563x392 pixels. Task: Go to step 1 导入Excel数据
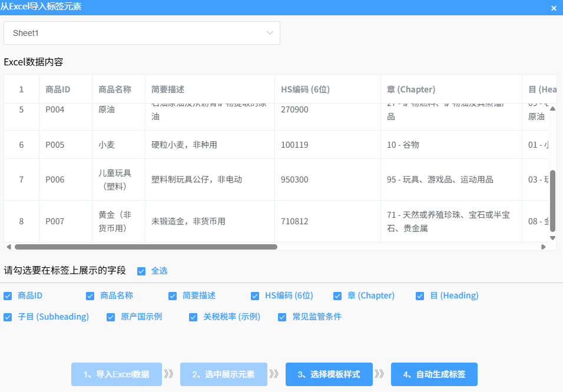(x=116, y=374)
